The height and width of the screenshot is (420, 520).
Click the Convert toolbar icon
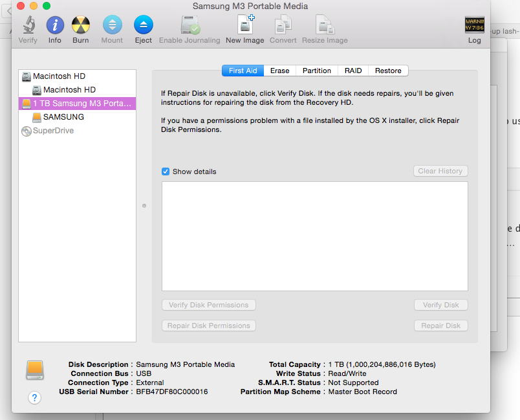[283, 25]
